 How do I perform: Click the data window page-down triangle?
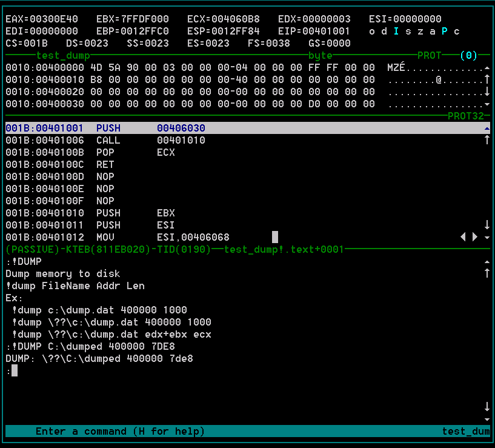pyautogui.click(x=487, y=104)
